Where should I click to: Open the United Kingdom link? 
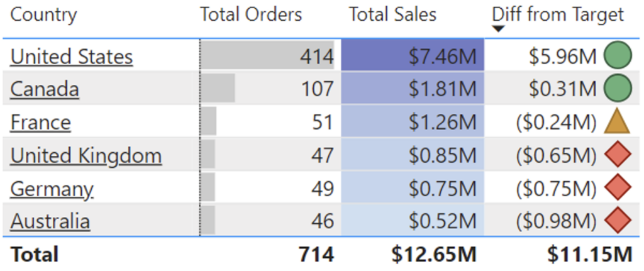86,155
